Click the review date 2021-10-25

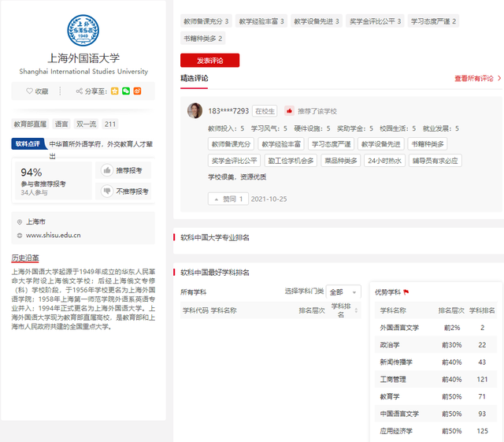269,199
